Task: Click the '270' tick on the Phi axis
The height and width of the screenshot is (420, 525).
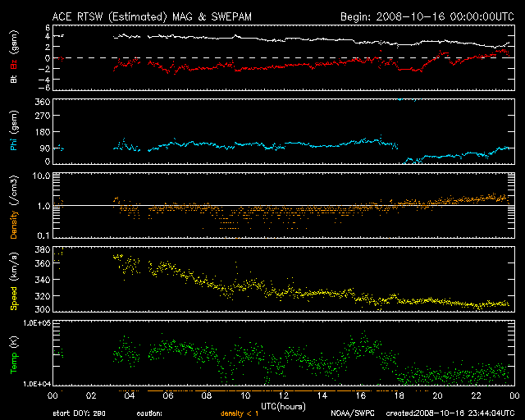Action: coord(43,116)
